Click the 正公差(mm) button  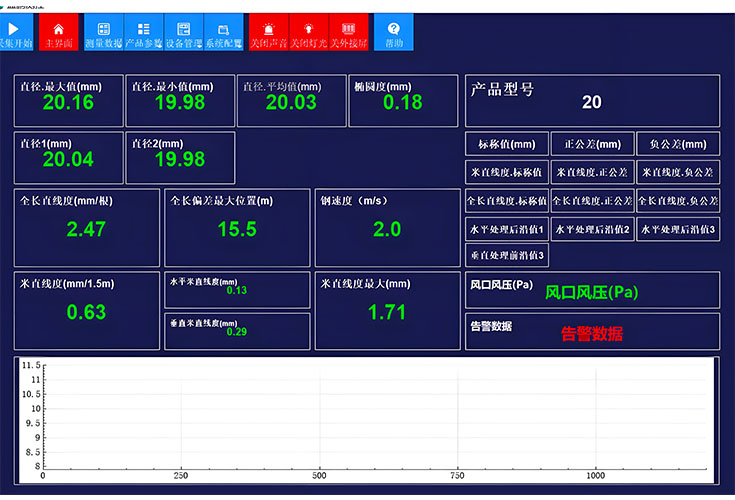tap(593, 144)
